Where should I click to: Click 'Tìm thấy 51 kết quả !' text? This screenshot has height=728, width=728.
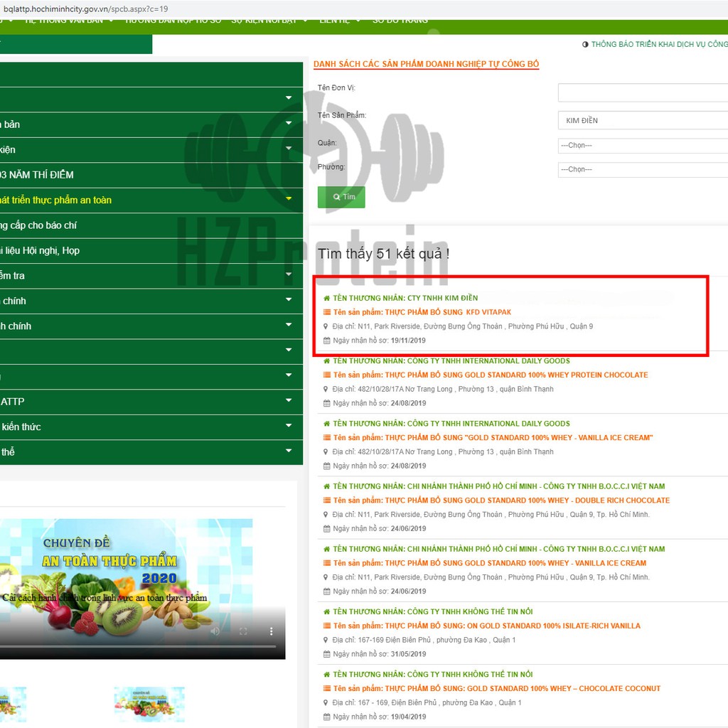coord(383,254)
